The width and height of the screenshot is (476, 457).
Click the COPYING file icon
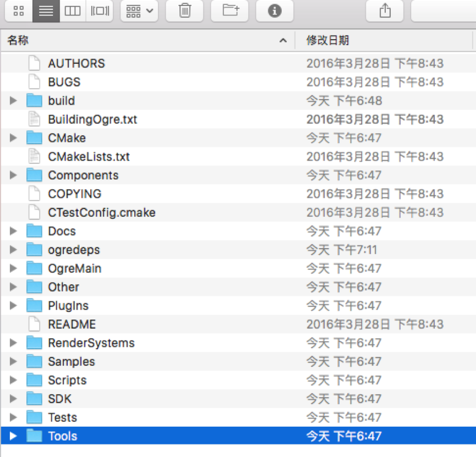[34, 194]
